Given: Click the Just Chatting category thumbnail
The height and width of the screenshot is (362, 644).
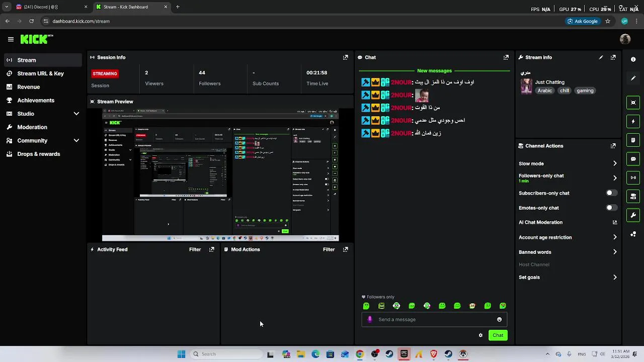Looking at the screenshot, I should 526,86.
